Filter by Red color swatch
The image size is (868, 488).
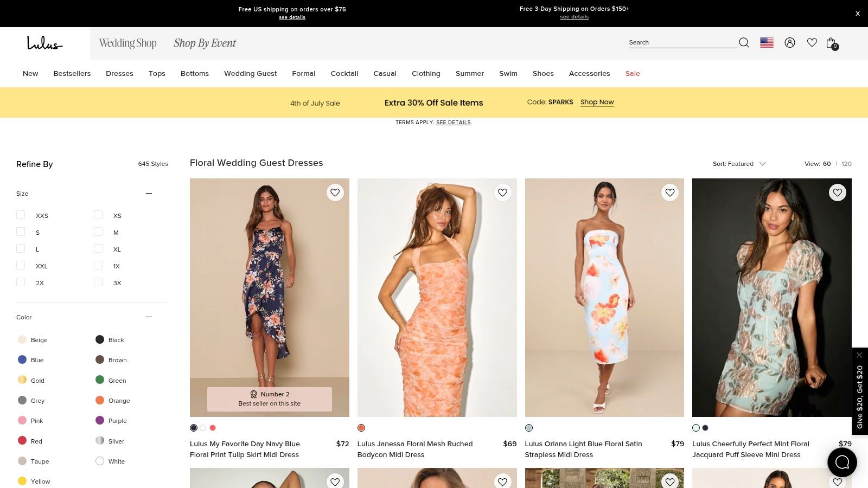pos(22,440)
